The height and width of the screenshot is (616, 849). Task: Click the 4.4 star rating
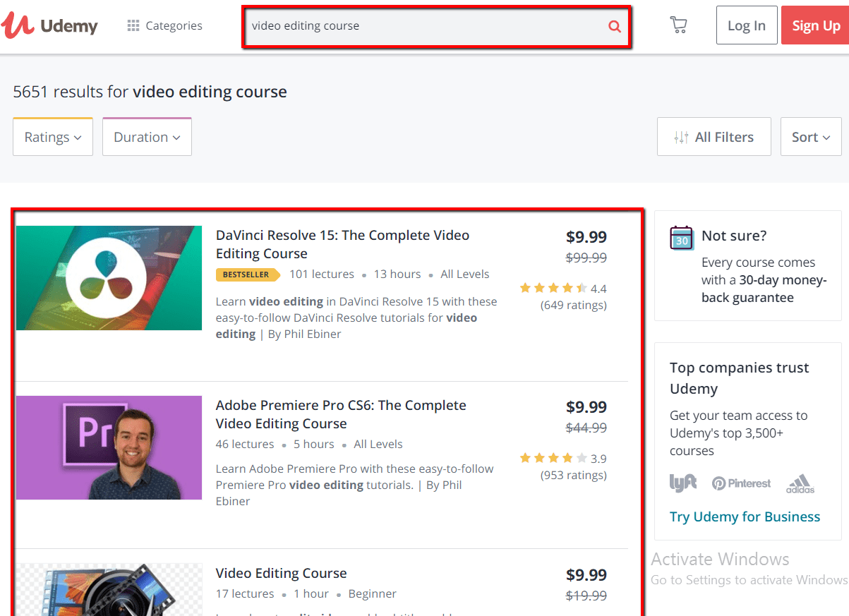(x=562, y=288)
